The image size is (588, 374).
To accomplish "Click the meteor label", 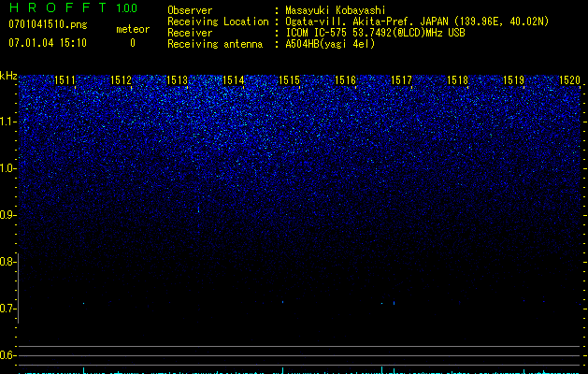I will (133, 29).
